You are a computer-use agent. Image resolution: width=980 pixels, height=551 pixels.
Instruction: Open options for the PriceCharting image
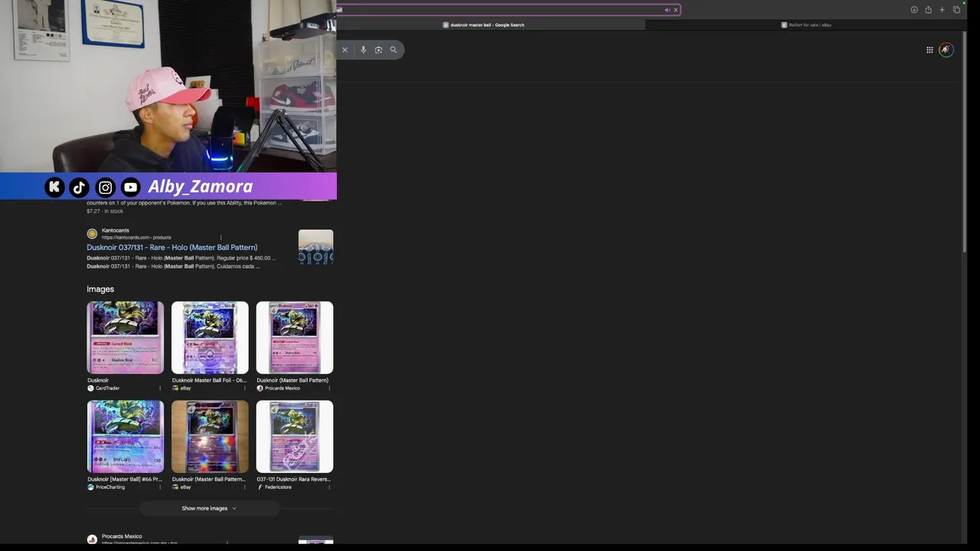[160, 487]
